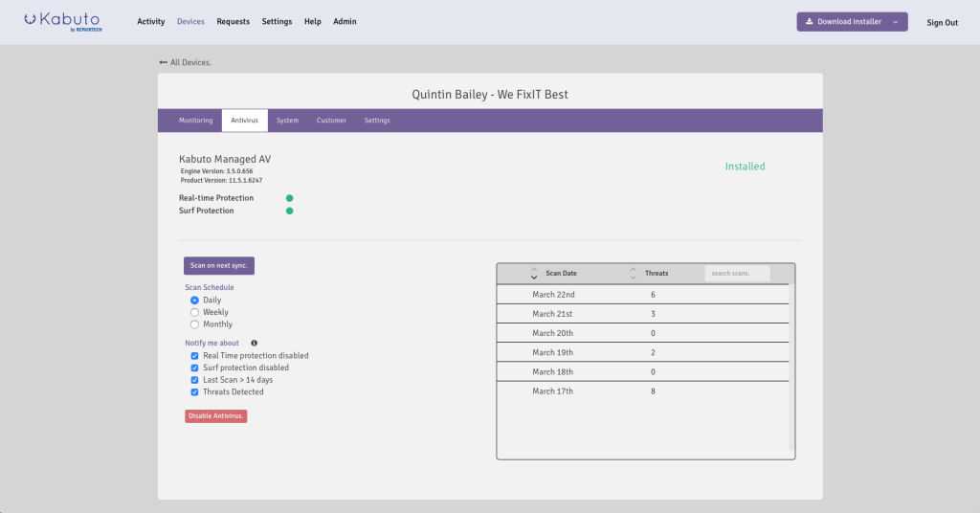Toggle the Last Scan > 14 days checkbox
This screenshot has height=513, width=980.
coord(195,380)
